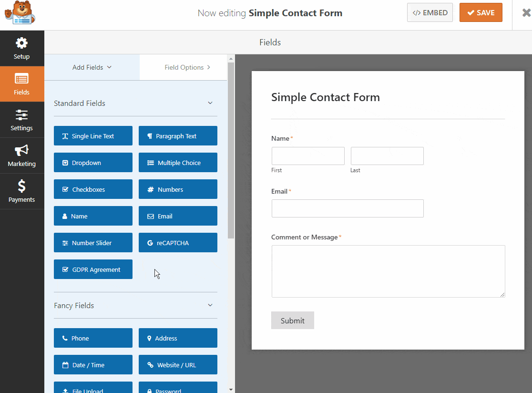Click the Email input field in preview
Image resolution: width=532 pixels, height=393 pixels.
(348, 208)
